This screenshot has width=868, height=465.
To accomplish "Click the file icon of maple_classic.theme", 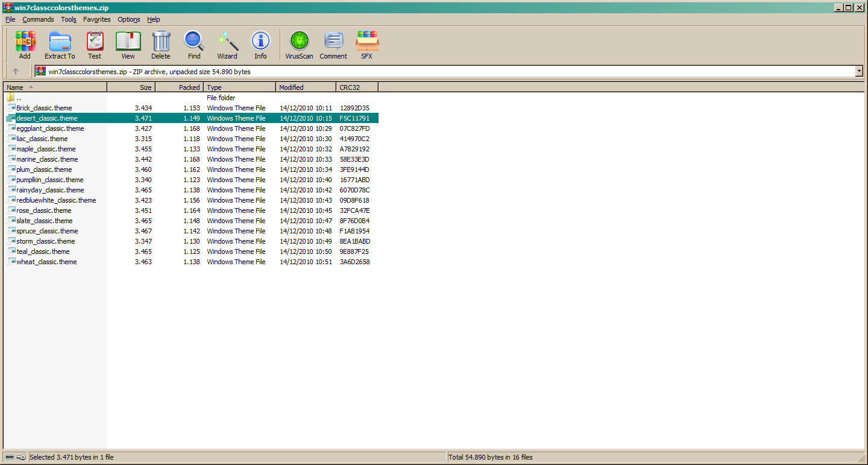I will coord(11,149).
